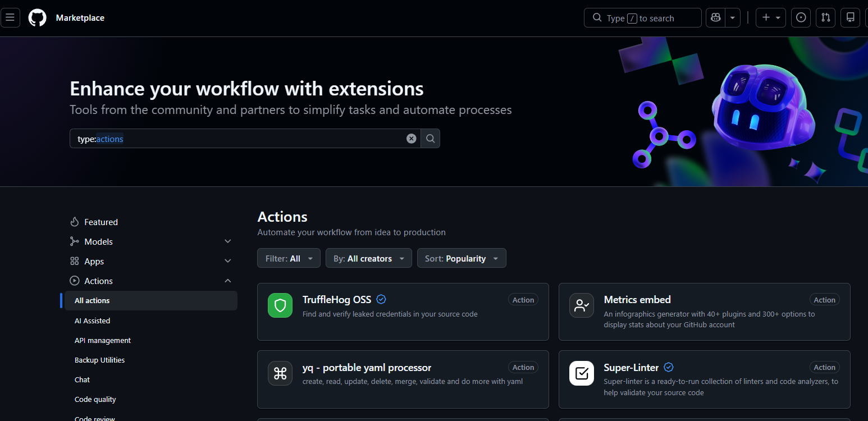Open Super-Linter action link

(x=631, y=368)
